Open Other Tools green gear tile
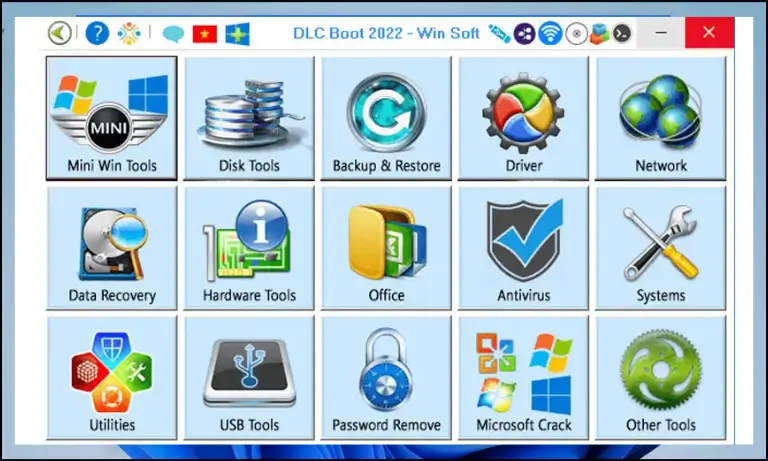Image resolution: width=768 pixels, height=461 pixels. (x=661, y=378)
